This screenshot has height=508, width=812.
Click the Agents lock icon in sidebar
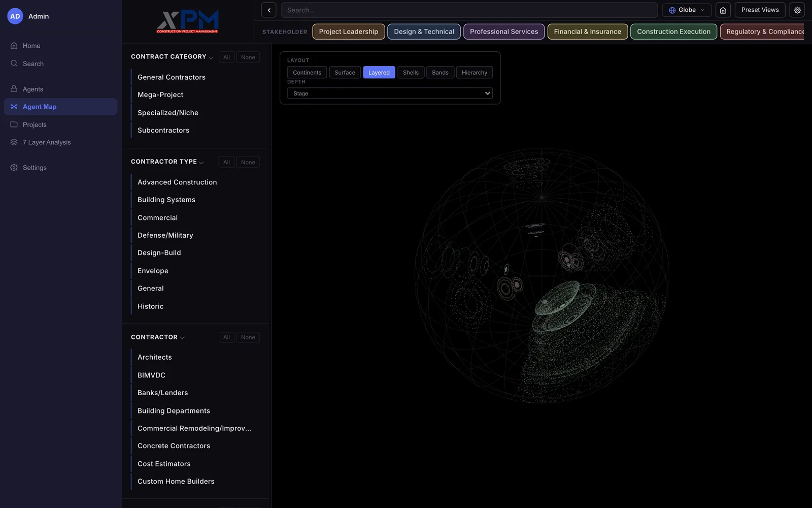point(14,89)
